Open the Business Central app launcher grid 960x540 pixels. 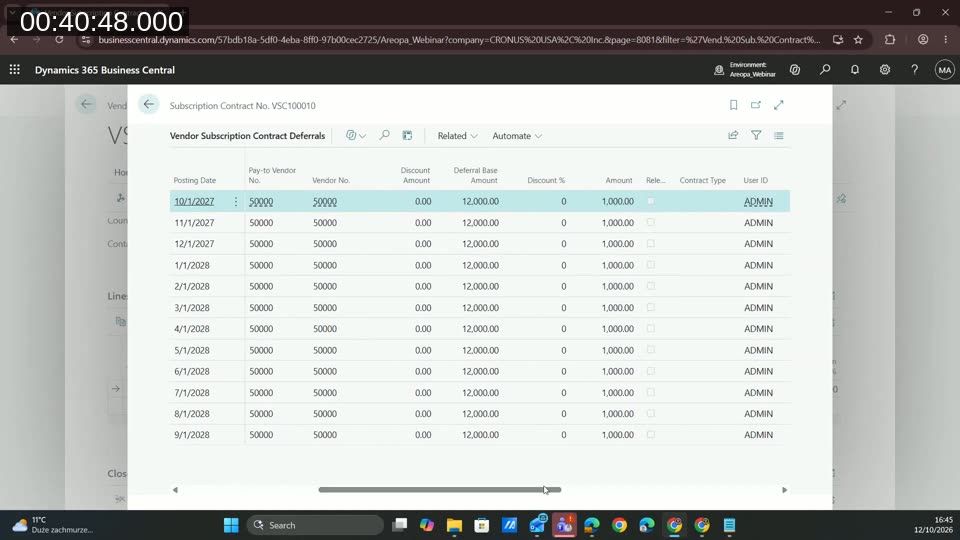tap(15, 70)
